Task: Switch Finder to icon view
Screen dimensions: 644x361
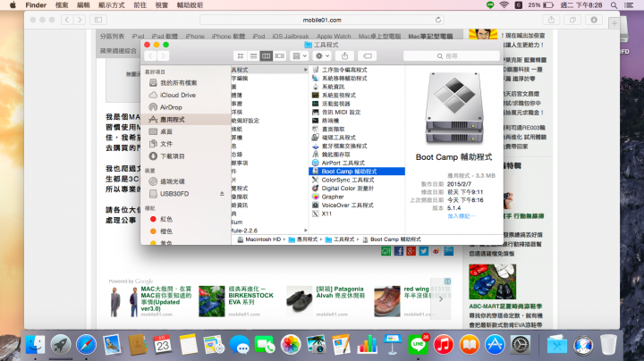Action: click(241, 55)
